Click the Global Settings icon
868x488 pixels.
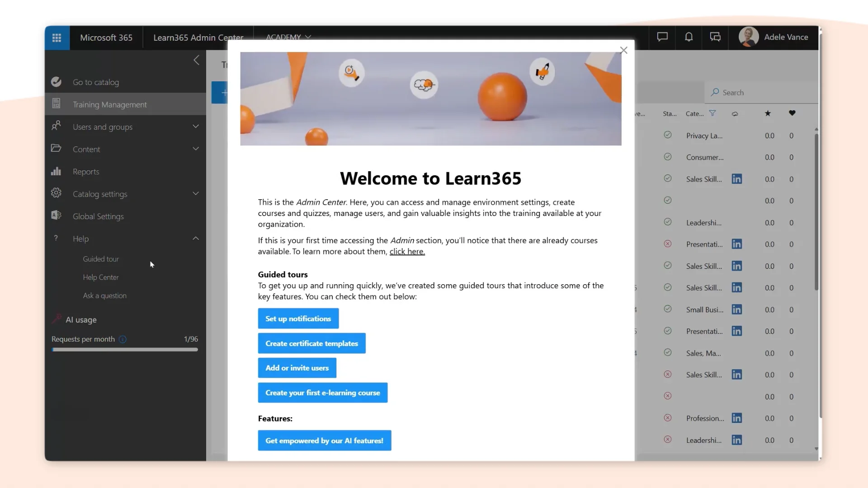tap(56, 215)
